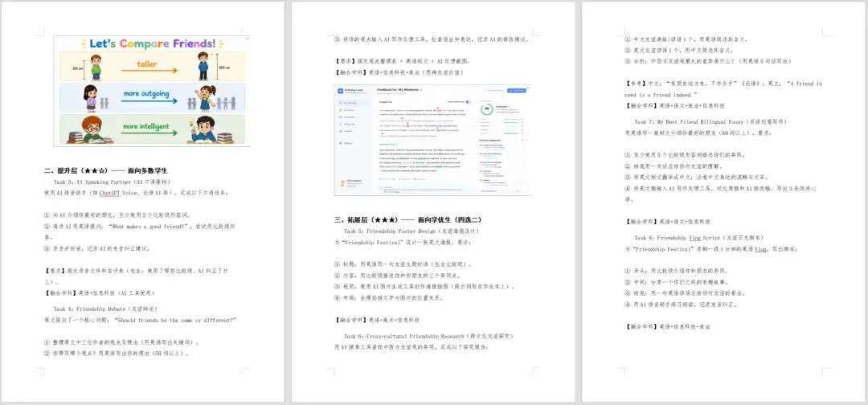Click the "【融合学科】英语+美术+信息科技" line

pos(377,320)
